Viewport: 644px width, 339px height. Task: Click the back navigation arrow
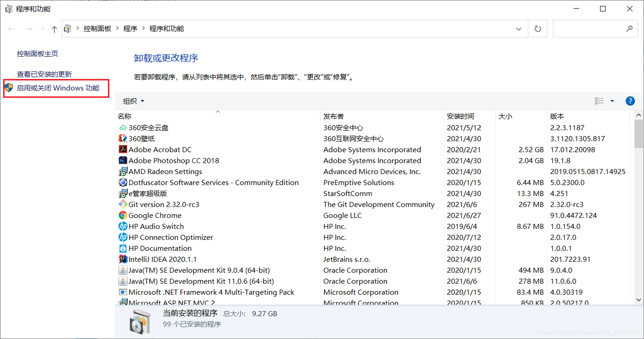pyautogui.click(x=11, y=29)
